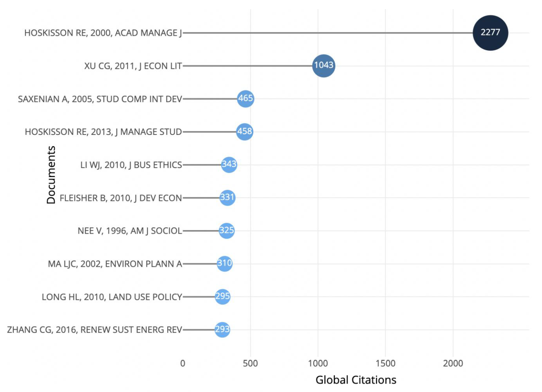Image resolution: width=542 pixels, height=392 pixels.
Task: Click the Global Citations axis title
Action: [356, 380]
